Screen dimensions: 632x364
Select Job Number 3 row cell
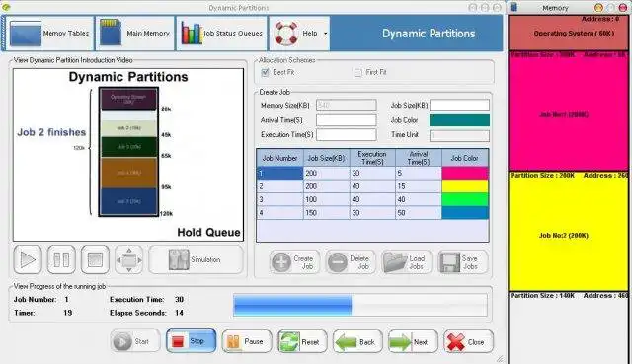pos(280,199)
